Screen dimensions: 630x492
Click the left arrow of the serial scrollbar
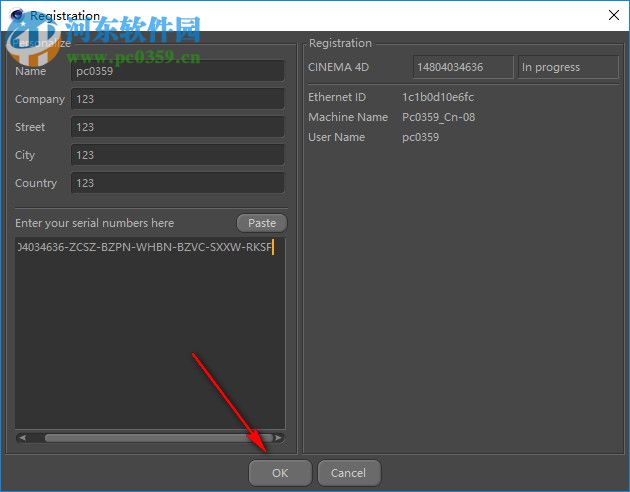click(x=22, y=438)
